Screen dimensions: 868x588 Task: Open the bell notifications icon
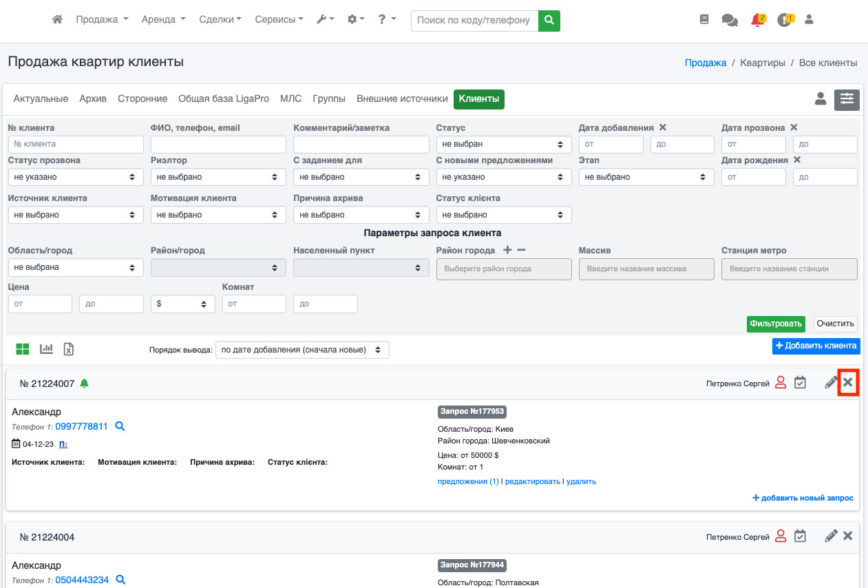[x=757, y=20]
